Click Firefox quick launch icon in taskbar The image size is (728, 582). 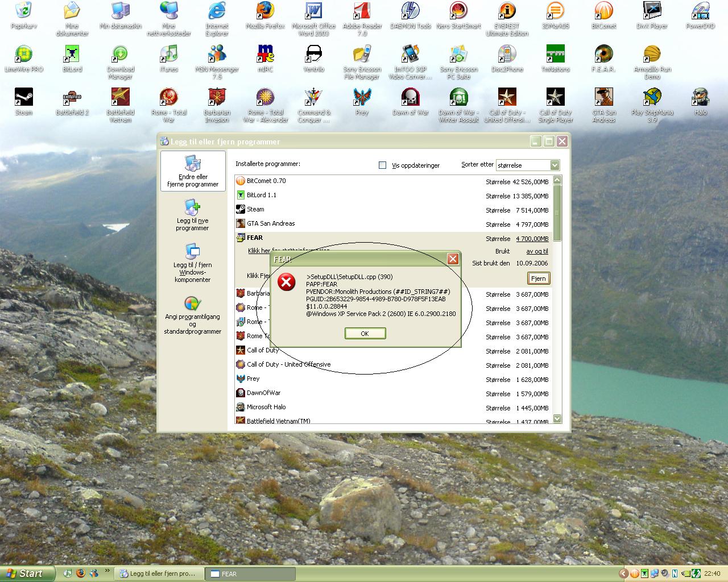[81, 573]
